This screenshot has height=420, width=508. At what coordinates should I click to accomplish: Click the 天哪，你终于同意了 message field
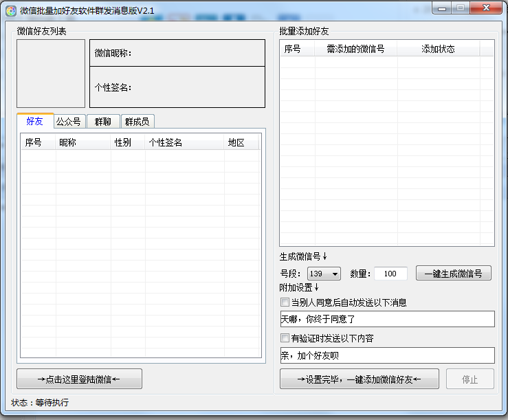pos(388,319)
